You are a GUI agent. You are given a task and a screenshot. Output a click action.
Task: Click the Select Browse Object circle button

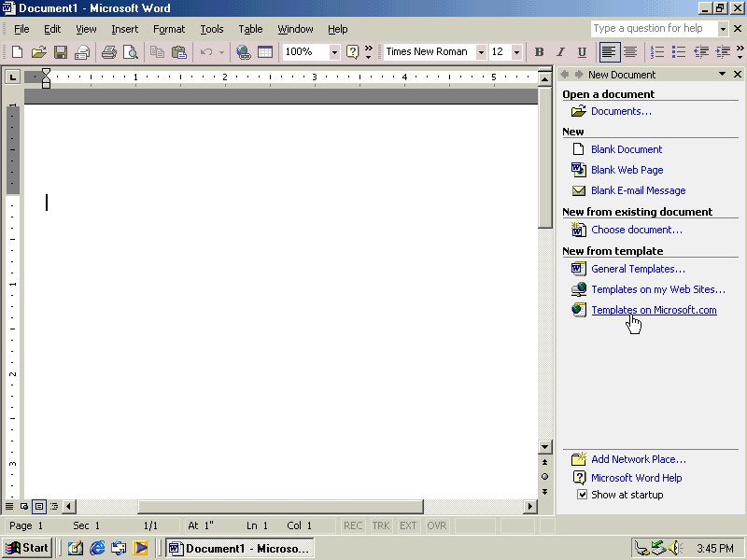[x=545, y=477]
